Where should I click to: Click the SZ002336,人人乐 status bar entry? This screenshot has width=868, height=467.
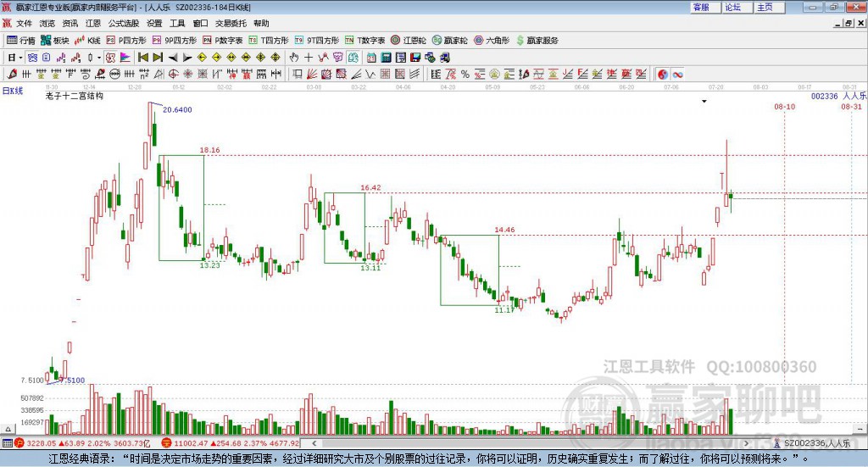point(813,443)
